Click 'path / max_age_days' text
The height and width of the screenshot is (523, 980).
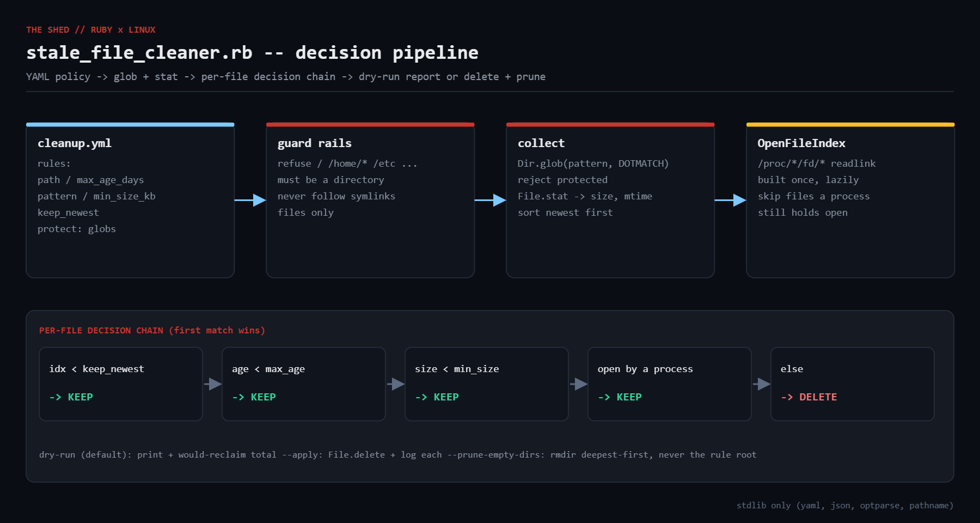[91, 180]
